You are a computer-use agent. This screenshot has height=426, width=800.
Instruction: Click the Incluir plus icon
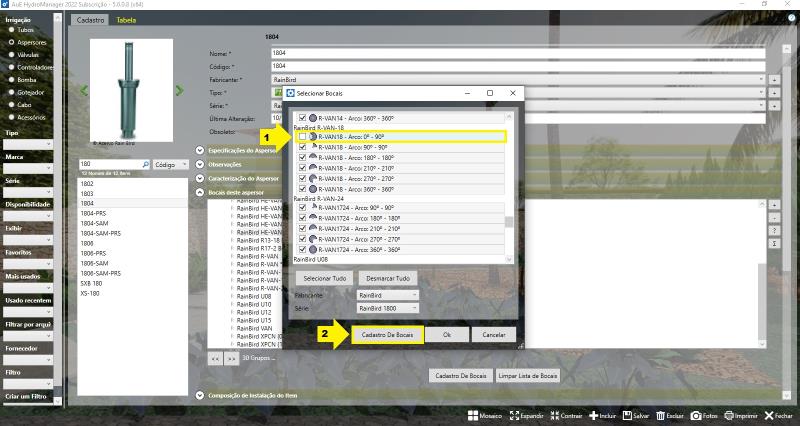pos(593,415)
